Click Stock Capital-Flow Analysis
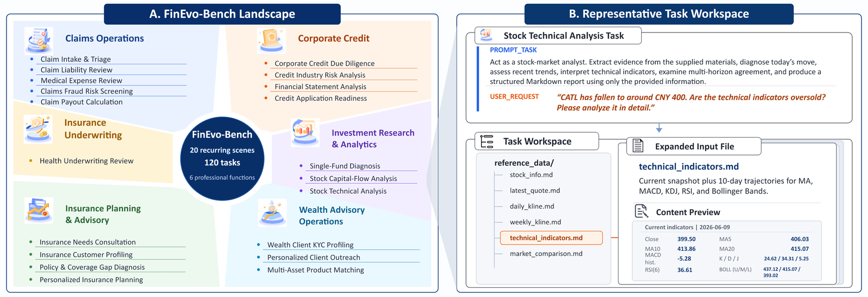Image resolution: width=868 pixels, height=297 pixels. [353, 179]
